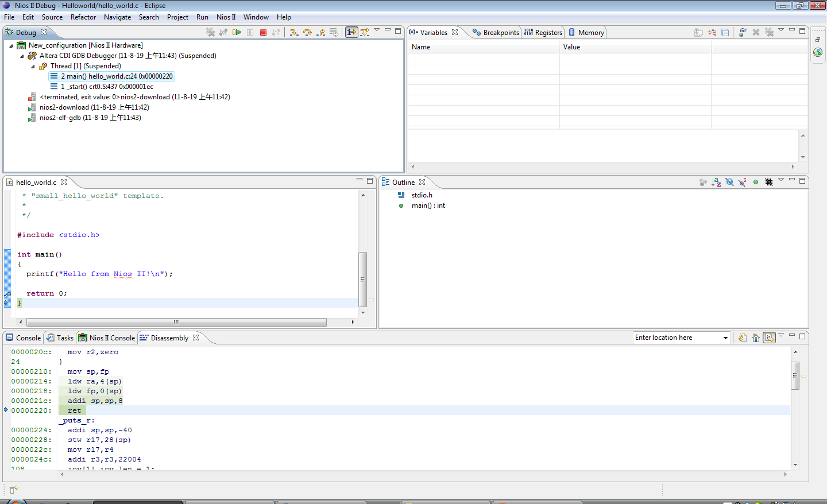Select main() : int in Outline
The height and width of the screenshot is (504, 827).
[428, 206]
